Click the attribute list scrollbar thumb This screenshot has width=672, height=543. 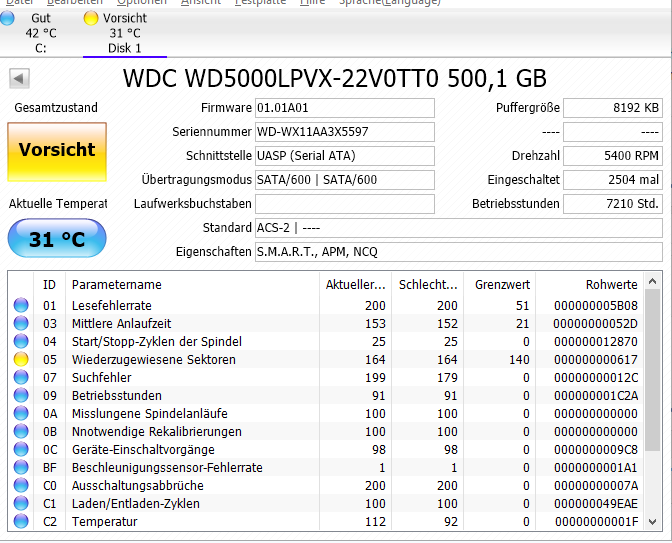pyautogui.click(x=652, y=370)
